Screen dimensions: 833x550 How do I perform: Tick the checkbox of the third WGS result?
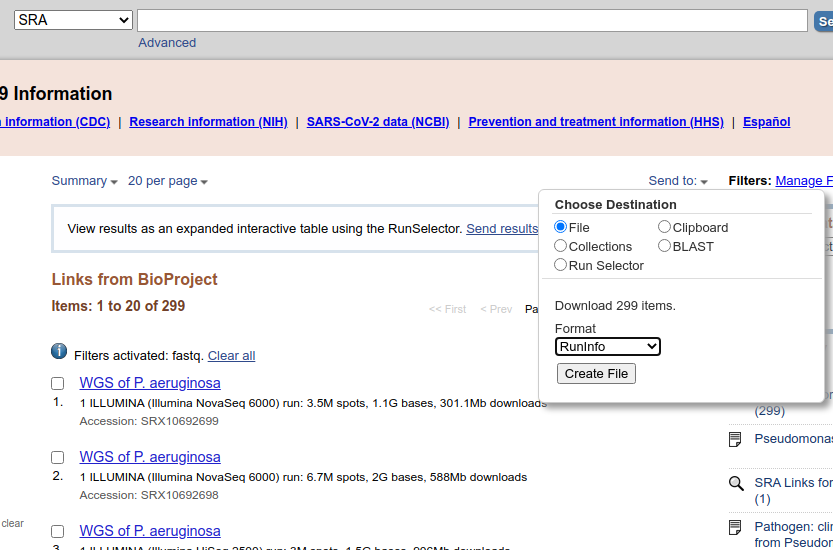click(x=57, y=531)
